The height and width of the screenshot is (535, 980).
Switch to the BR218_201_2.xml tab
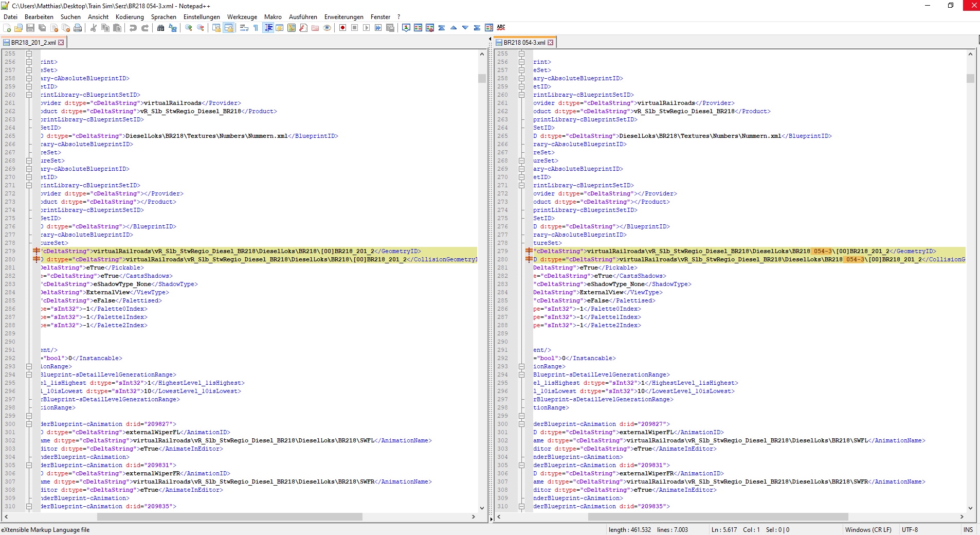pyautogui.click(x=33, y=43)
